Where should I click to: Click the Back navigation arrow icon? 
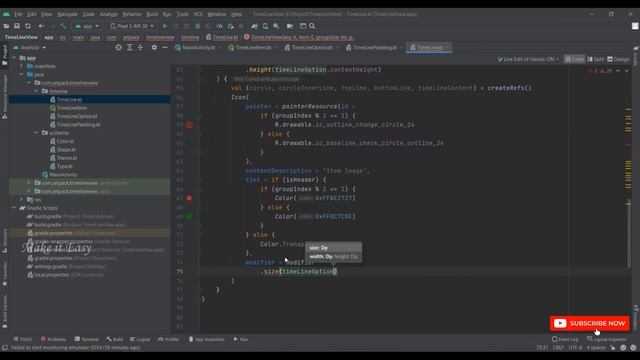(x=41, y=26)
